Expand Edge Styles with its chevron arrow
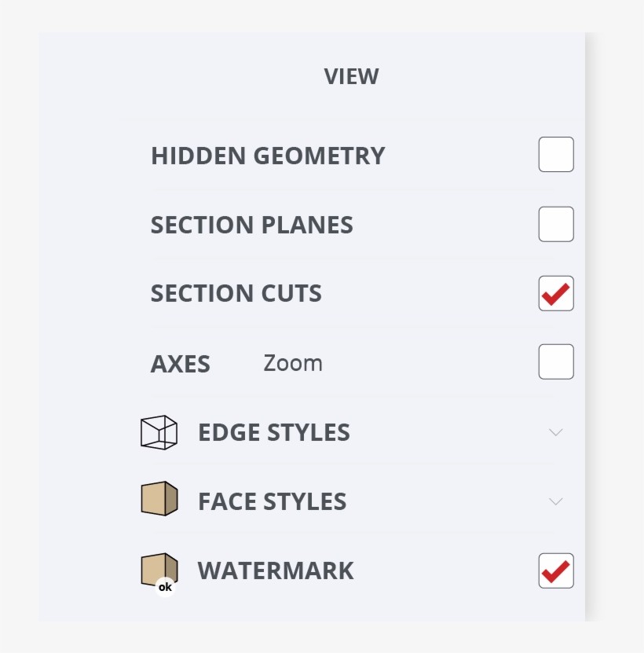Image resolution: width=644 pixels, height=653 pixels. [x=556, y=432]
